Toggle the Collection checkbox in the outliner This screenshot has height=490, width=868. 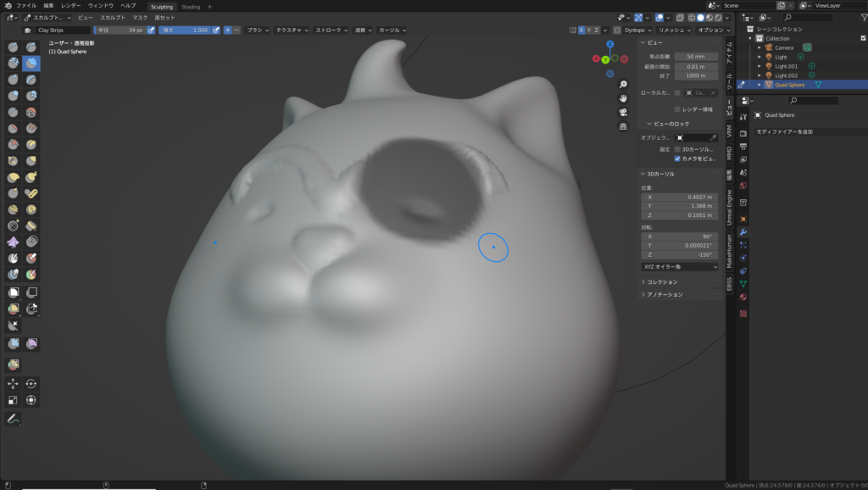(x=864, y=38)
